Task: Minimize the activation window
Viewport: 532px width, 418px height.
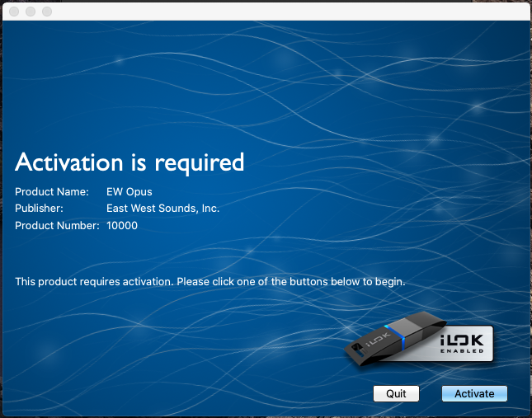Action: point(31,12)
